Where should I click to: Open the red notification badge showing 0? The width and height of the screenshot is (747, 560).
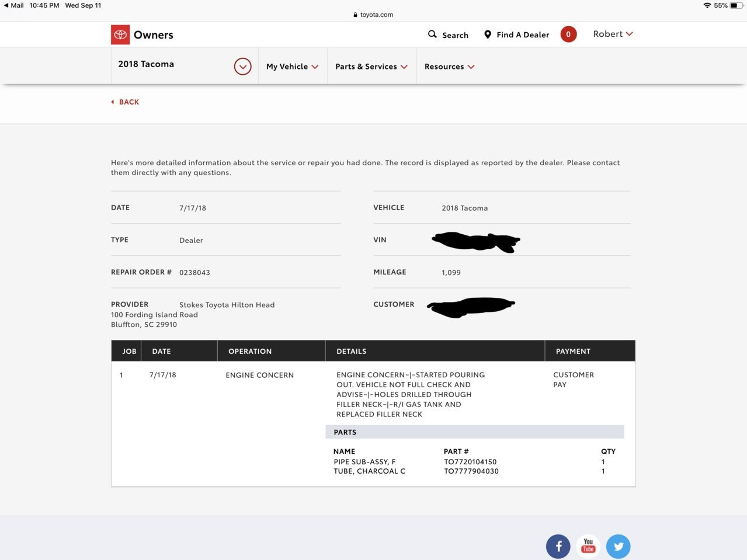pos(568,34)
